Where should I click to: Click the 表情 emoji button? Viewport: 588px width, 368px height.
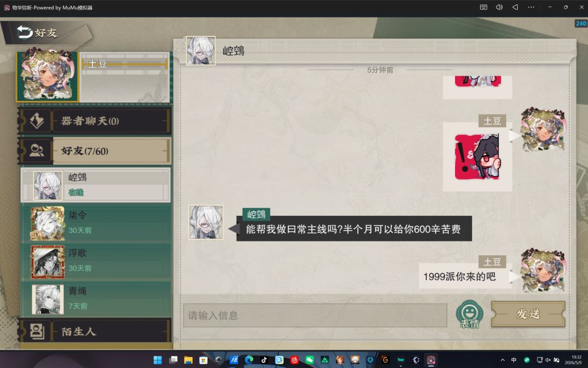tap(469, 315)
